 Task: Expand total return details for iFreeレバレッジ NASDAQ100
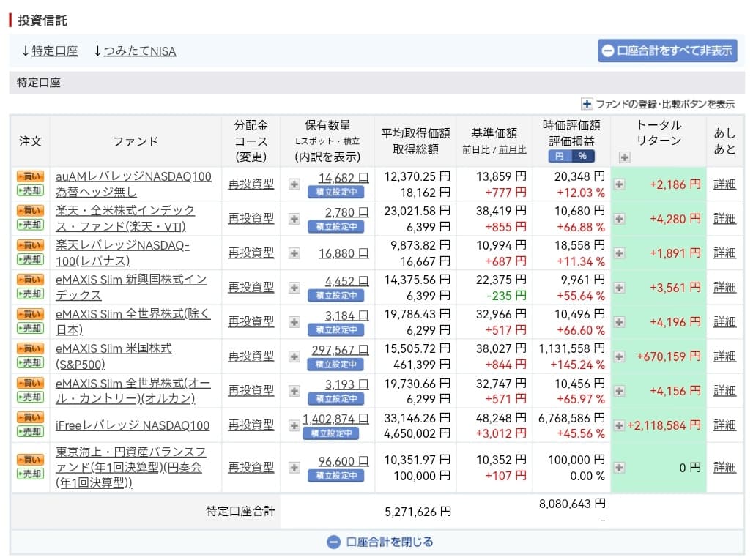tap(619, 425)
